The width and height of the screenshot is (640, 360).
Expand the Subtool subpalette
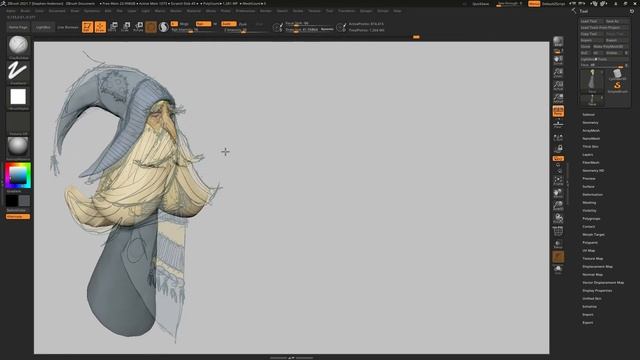tap(589, 115)
